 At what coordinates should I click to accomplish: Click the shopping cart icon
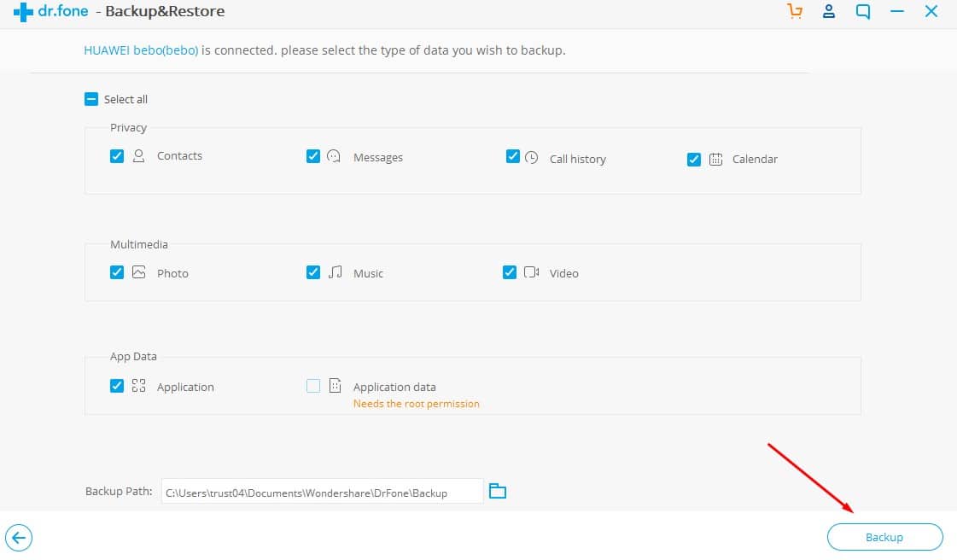795,12
